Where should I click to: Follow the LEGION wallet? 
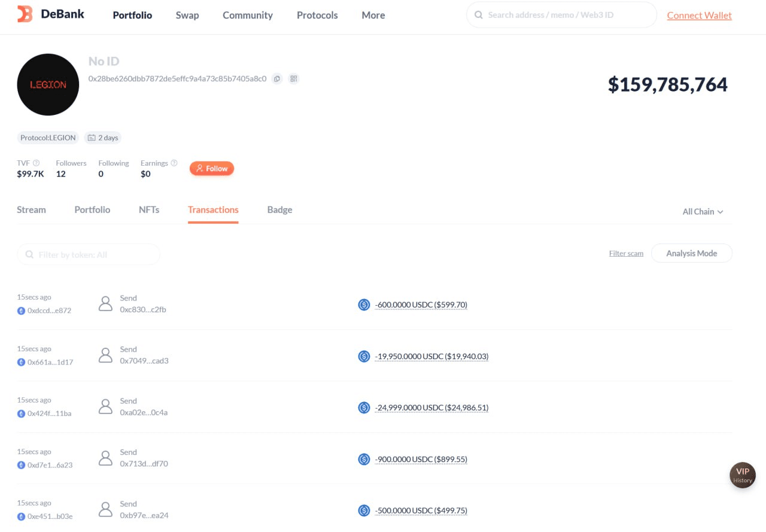(x=212, y=169)
